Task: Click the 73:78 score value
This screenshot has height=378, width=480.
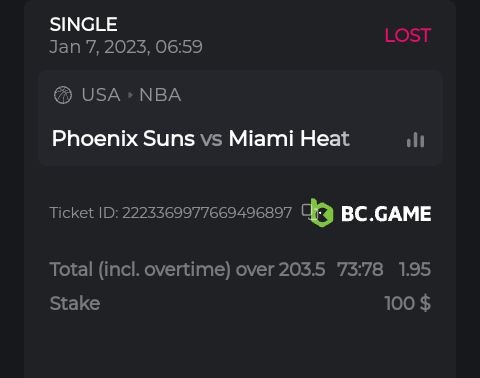Action: click(x=360, y=269)
